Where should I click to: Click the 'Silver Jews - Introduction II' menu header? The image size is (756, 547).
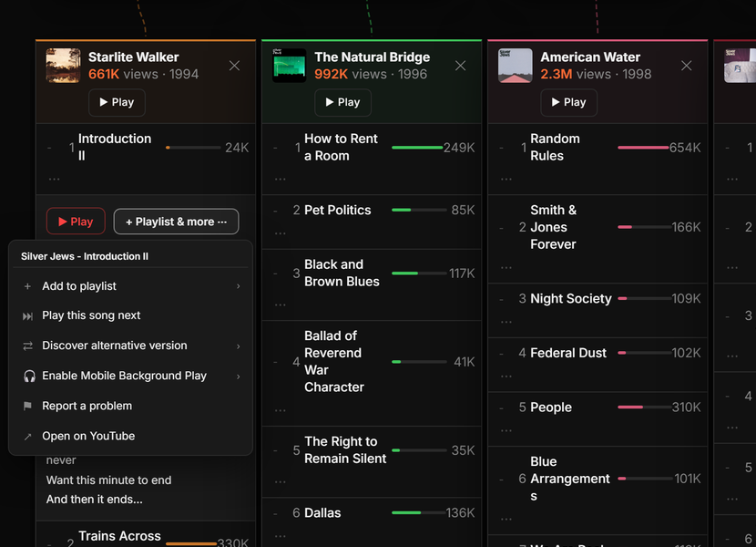(85, 256)
